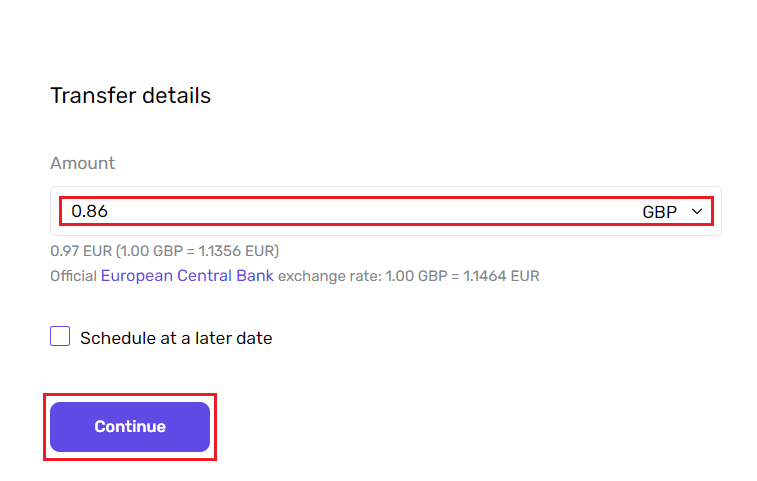Select the 'Transfer details' heading
757x481 pixels.
[x=130, y=96]
